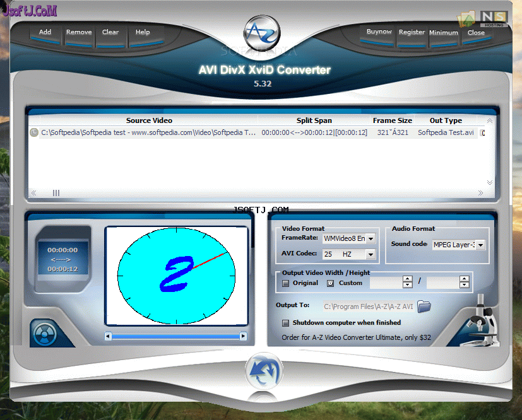Click the film reel icon
This screenshot has height=420, width=522.
[x=45, y=334]
